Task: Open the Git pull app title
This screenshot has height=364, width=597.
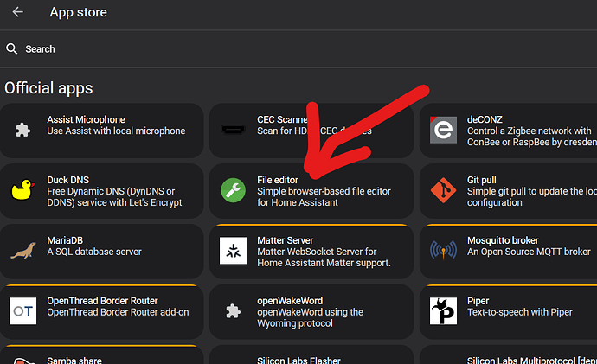Action: (x=482, y=180)
